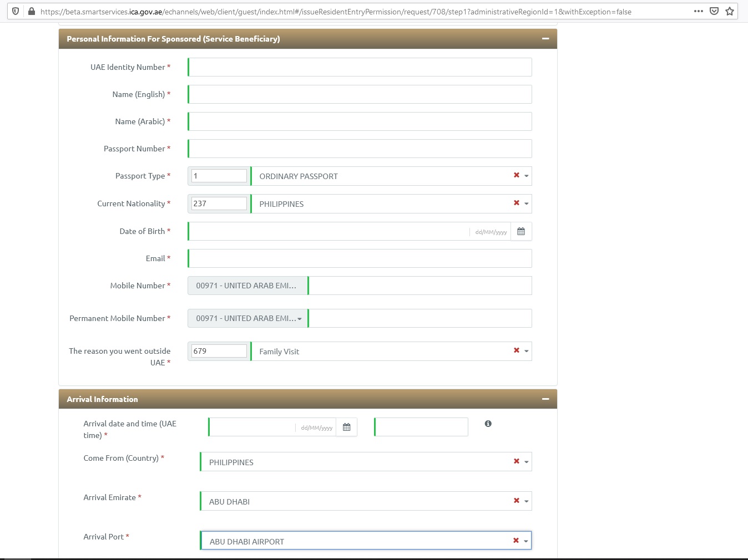The image size is (748, 560).
Task: Expand the Passport Type dropdown
Action: (526, 176)
